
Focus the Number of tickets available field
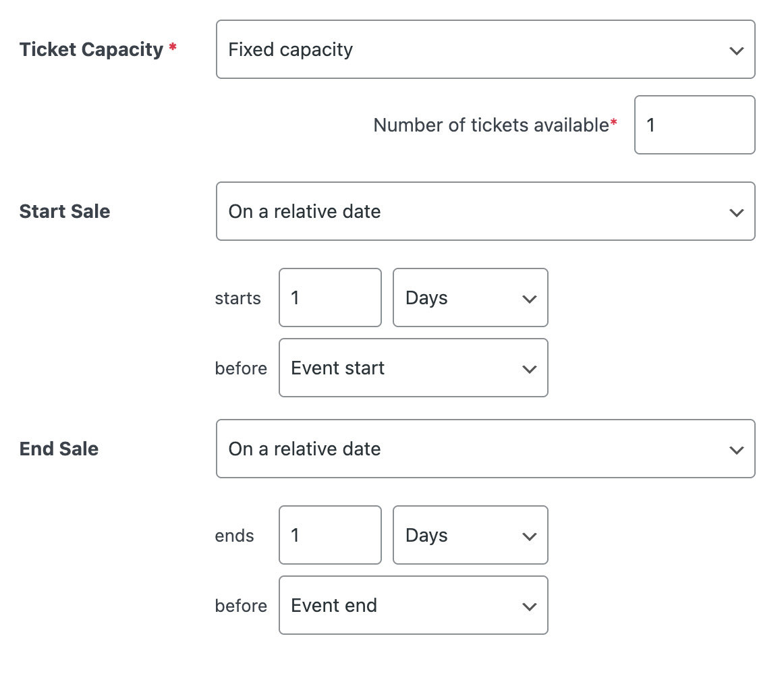pyautogui.click(x=694, y=125)
